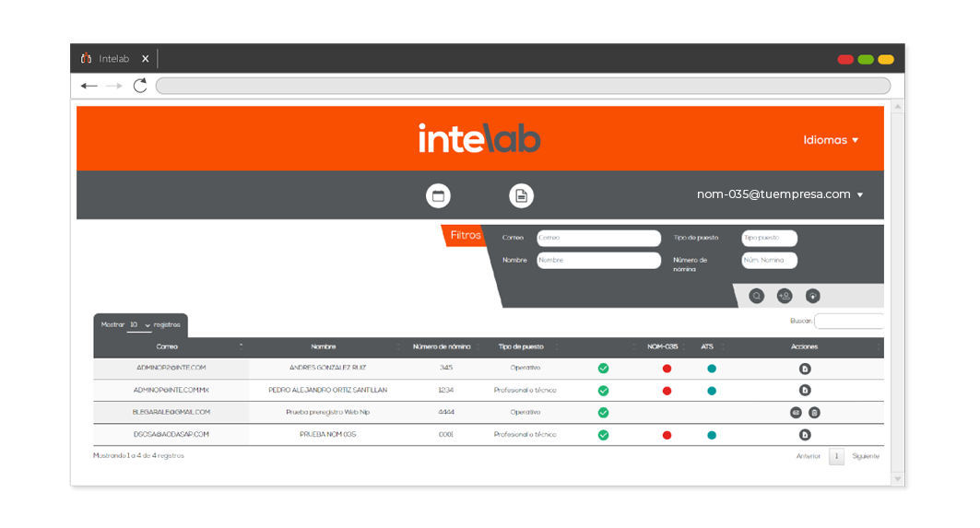Screen dimensions: 980x528
Task: Sort the table by ATS column
Action: click(x=707, y=346)
